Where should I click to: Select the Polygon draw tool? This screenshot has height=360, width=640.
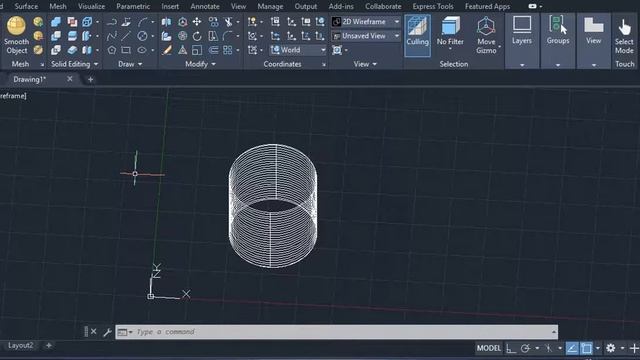[111, 50]
